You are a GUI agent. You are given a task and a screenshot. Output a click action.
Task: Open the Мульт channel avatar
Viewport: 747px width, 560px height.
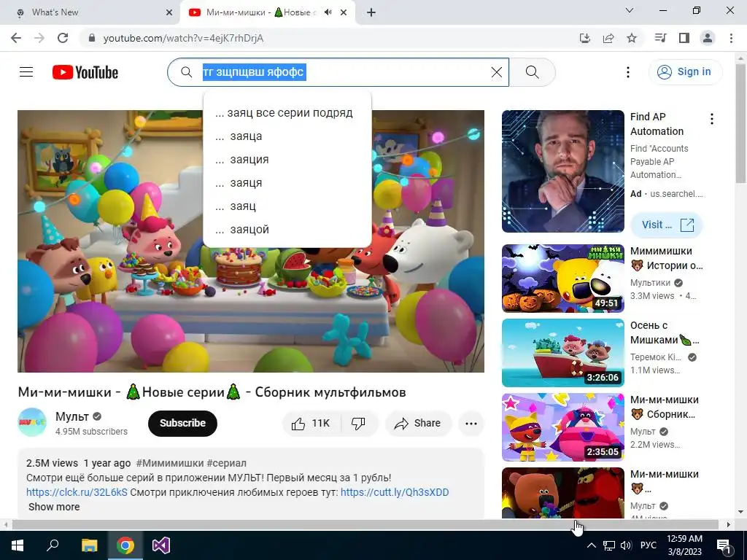pos(32,422)
